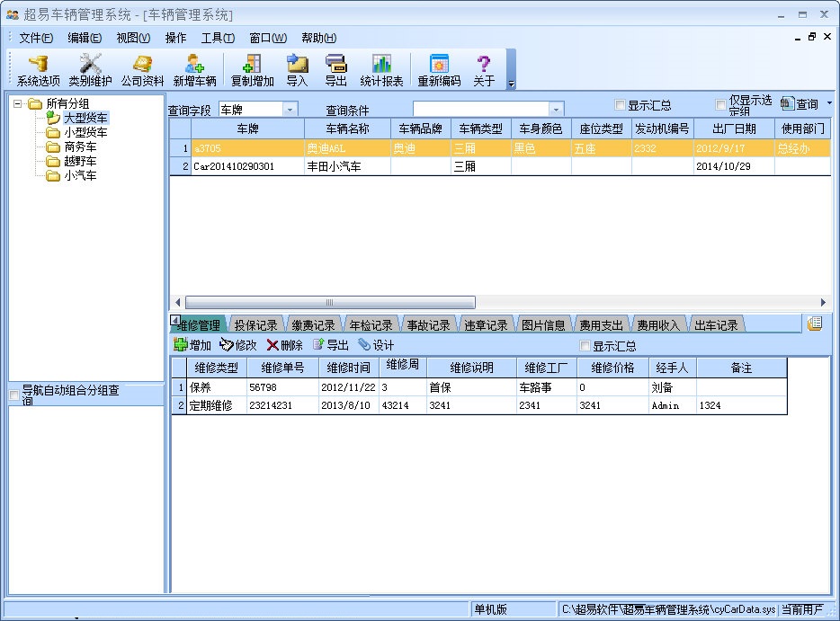Enable 导航自动组合分组查询 checkbox
Screen dimensions: 840x621
(x=13, y=395)
